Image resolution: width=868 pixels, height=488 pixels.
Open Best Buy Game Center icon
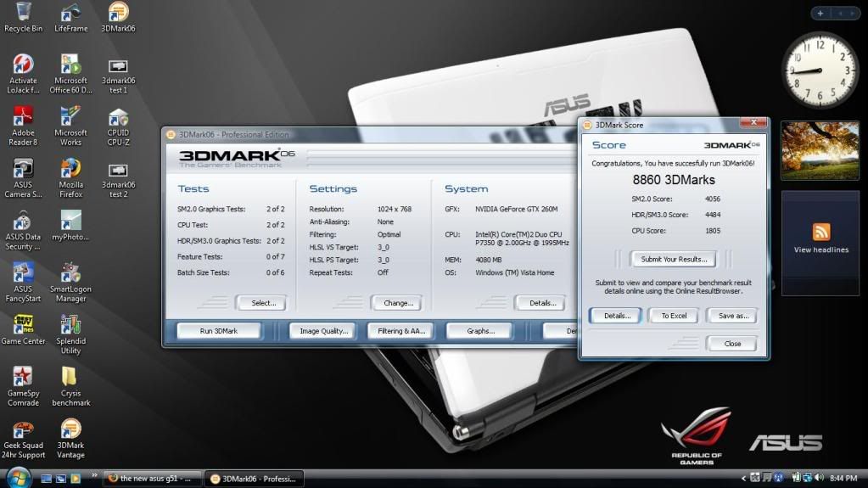pos(23,329)
